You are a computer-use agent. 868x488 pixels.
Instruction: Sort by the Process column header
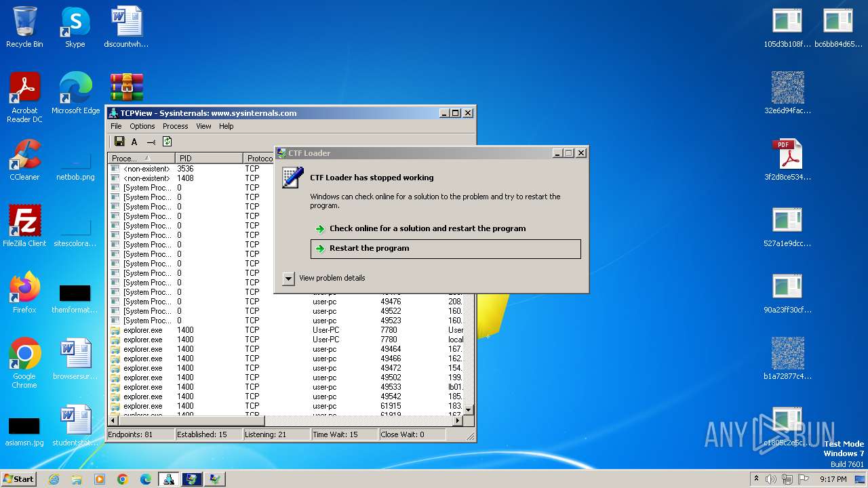click(x=141, y=158)
